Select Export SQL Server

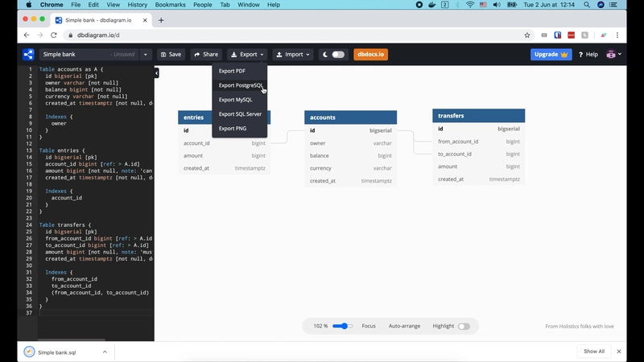tap(239, 113)
